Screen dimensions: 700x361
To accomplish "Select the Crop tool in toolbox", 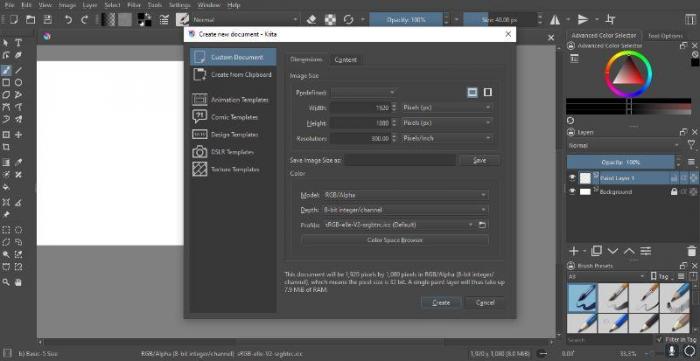I will [6, 147].
